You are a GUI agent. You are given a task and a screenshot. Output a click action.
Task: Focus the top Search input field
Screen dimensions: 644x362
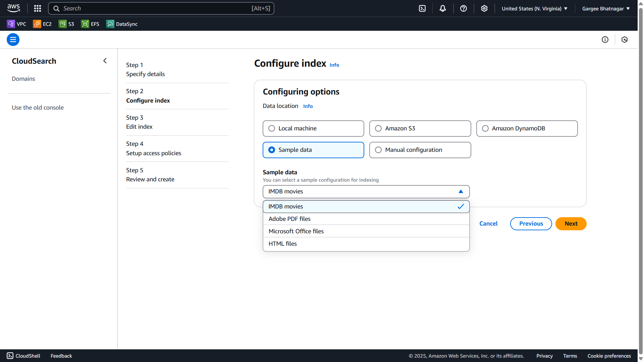(161, 8)
